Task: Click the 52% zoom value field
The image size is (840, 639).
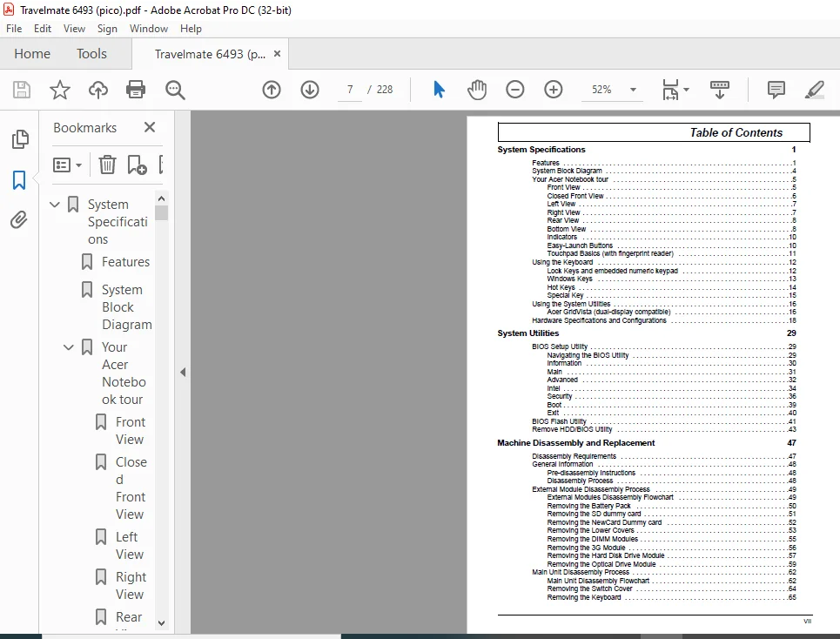Action: pyautogui.click(x=601, y=90)
